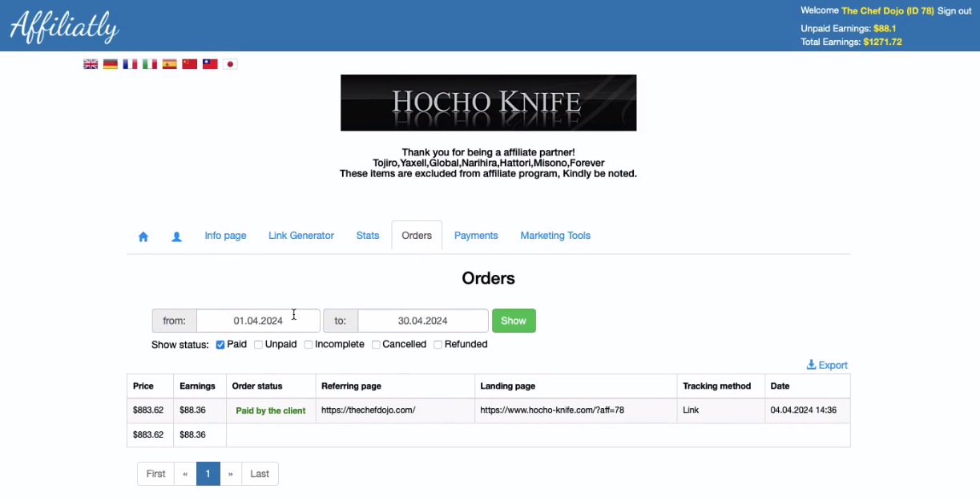Switch to Spanish via the Spain flag
This screenshot has height=501, width=980.
pos(170,64)
